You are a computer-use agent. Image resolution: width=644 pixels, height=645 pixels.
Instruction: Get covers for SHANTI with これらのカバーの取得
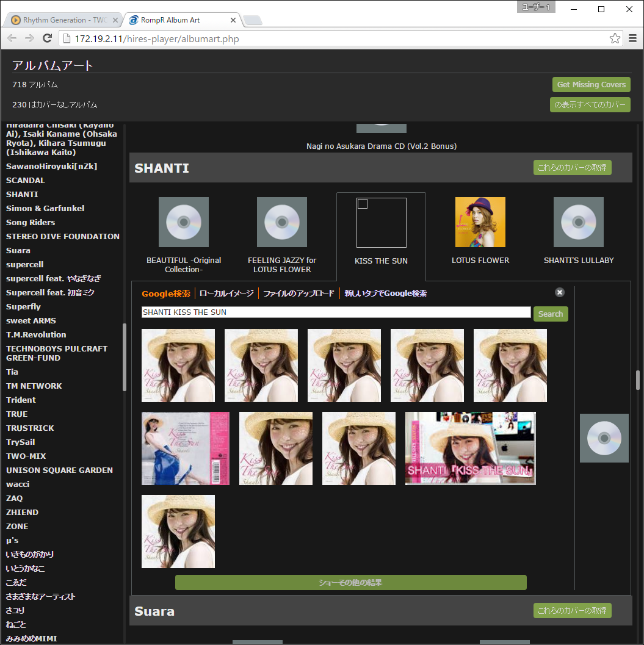(x=573, y=167)
